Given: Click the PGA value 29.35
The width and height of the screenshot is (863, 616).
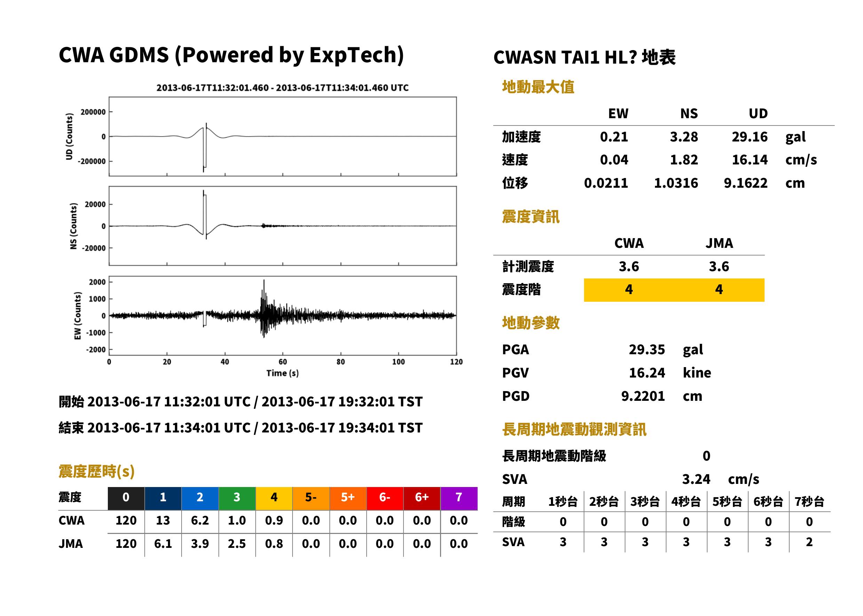Looking at the screenshot, I should coord(647,349).
